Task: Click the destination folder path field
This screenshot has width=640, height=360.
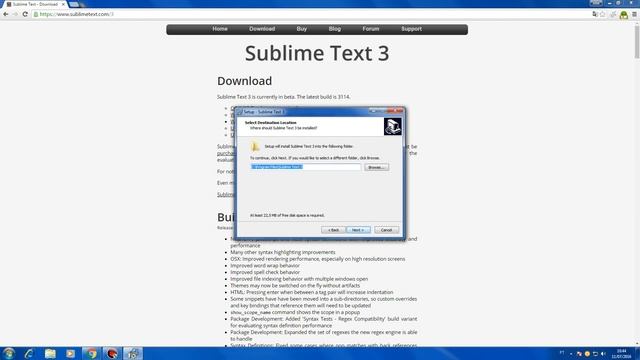Action: tap(306, 167)
